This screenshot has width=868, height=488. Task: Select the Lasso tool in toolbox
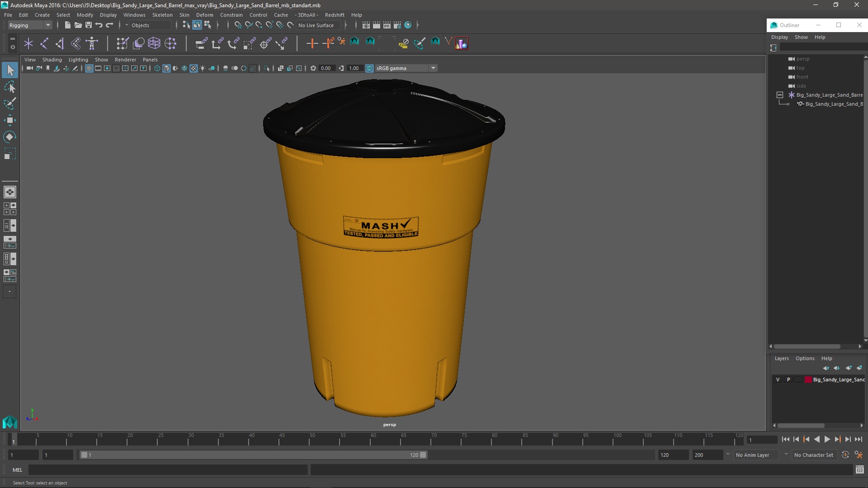(10, 87)
